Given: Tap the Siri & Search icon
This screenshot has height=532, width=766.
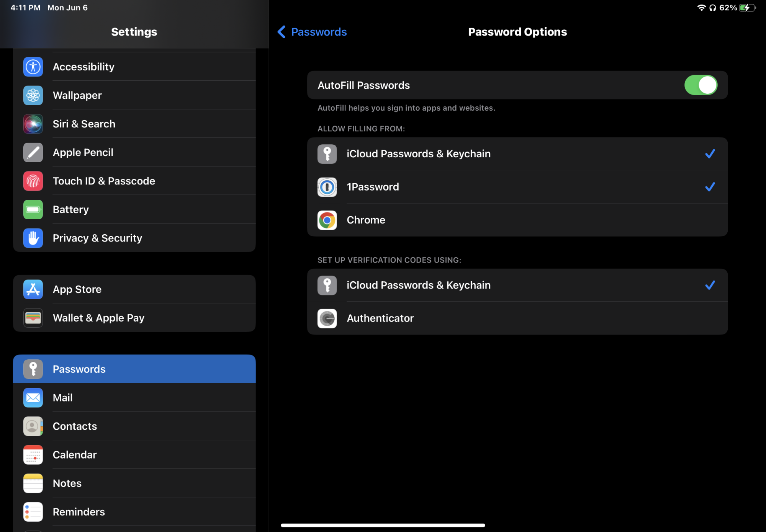Looking at the screenshot, I should tap(33, 124).
